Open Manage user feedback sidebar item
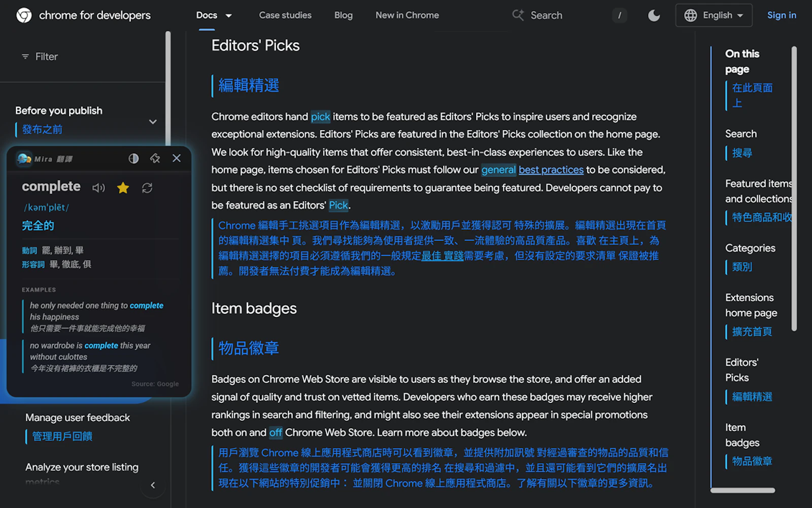812x508 pixels. click(78, 418)
